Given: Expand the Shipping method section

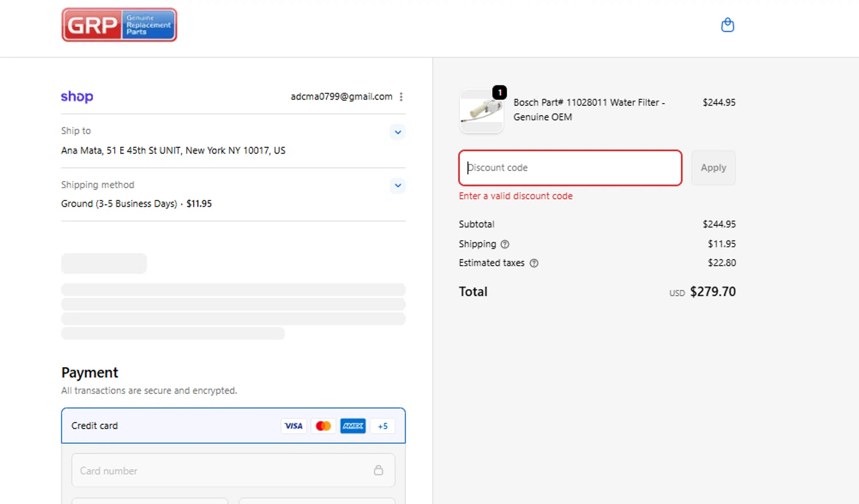Looking at the screenshot, I should [398, 186].
